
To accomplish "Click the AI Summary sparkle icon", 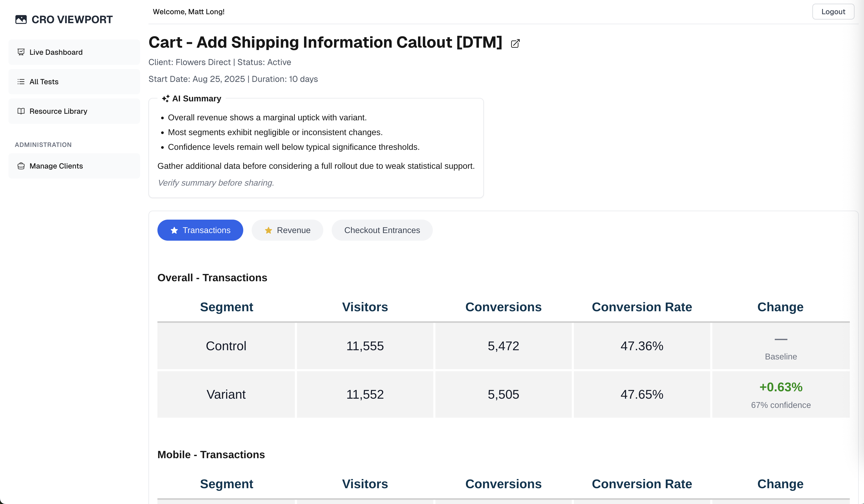I will [166, 99].
